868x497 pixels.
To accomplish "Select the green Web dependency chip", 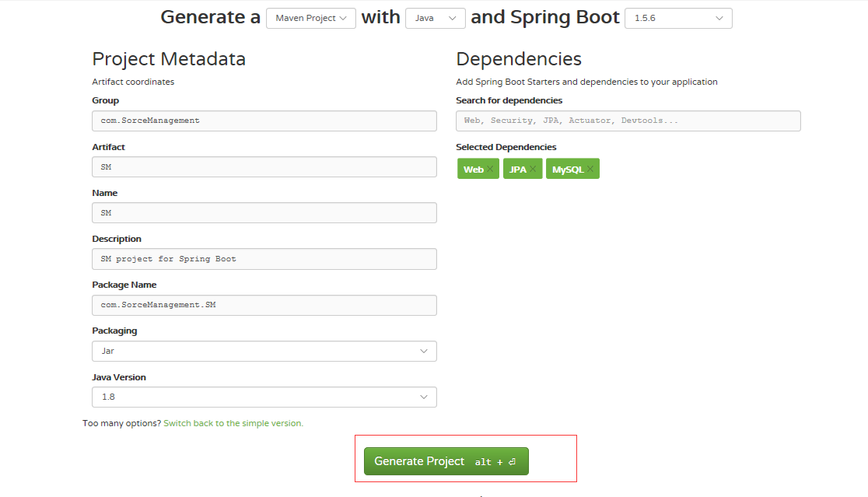I will pyautogui.click(x=474, y=169).
